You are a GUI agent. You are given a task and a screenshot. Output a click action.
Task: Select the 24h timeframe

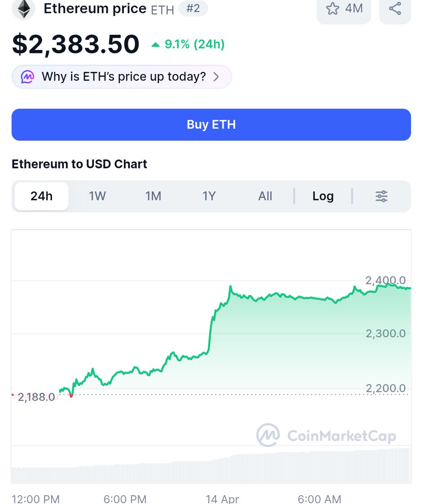[42, 196]
